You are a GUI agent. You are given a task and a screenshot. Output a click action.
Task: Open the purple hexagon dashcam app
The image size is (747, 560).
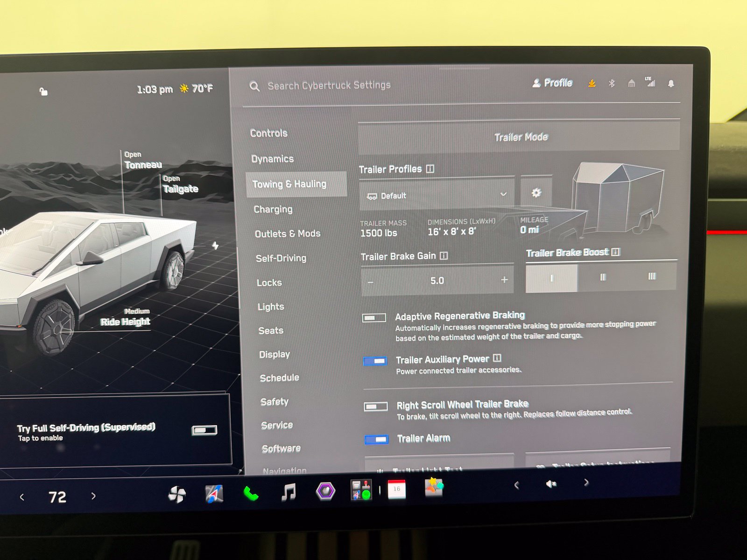[325, 491]
